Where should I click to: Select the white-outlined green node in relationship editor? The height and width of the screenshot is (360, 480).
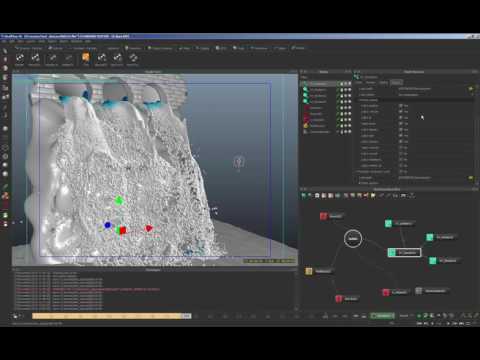(x=404, y=252)
